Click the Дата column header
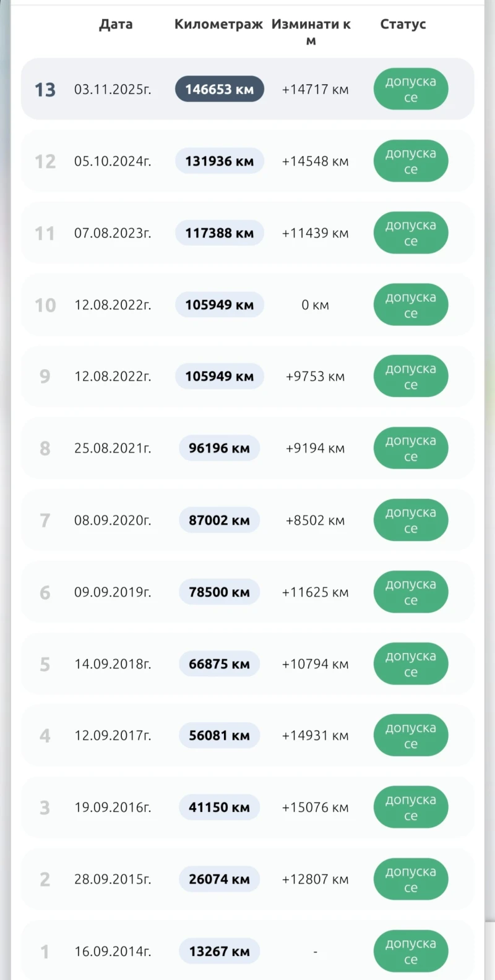 [x=116, y=24]
